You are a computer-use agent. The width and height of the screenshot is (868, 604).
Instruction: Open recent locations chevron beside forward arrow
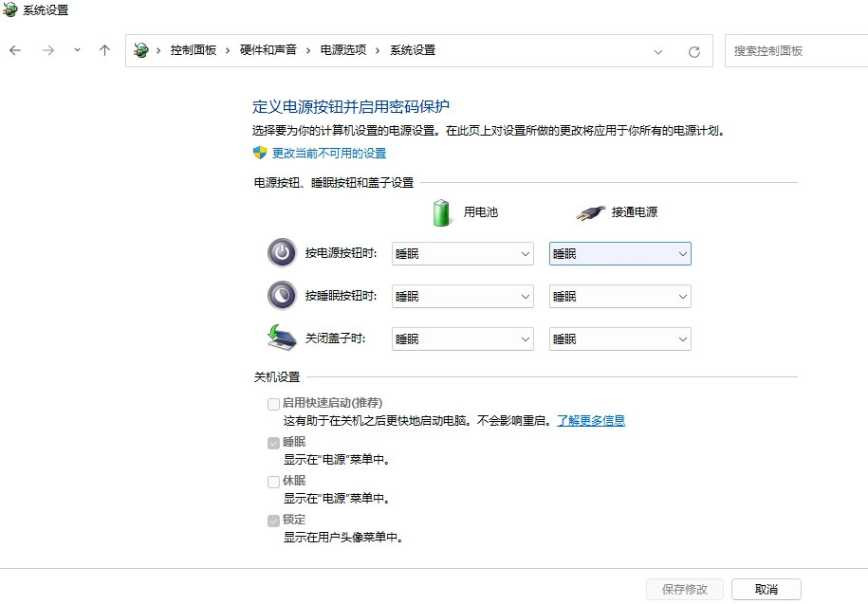pos(77,50)
